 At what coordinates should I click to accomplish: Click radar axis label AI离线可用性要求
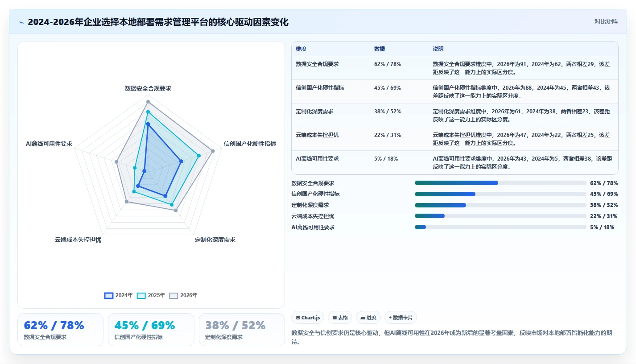pos(49,144)
